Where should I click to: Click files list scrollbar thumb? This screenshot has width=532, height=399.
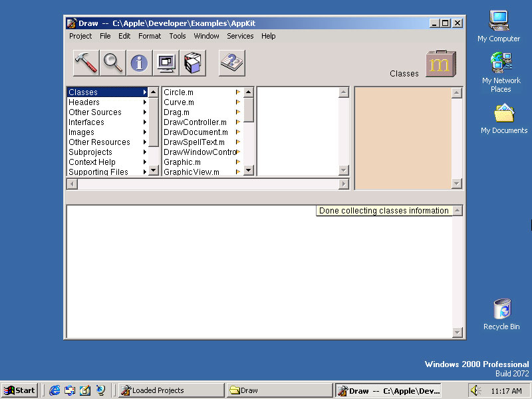[x=249, y=110]
